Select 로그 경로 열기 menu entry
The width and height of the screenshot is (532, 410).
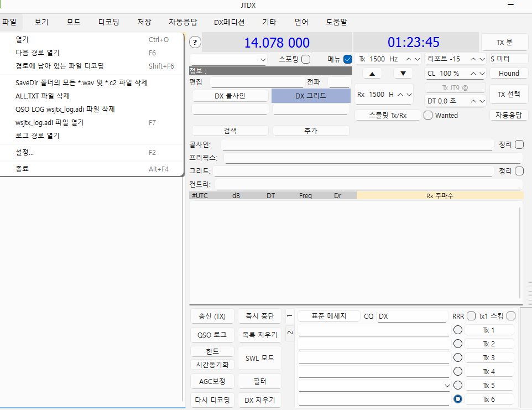click(92, 136)
